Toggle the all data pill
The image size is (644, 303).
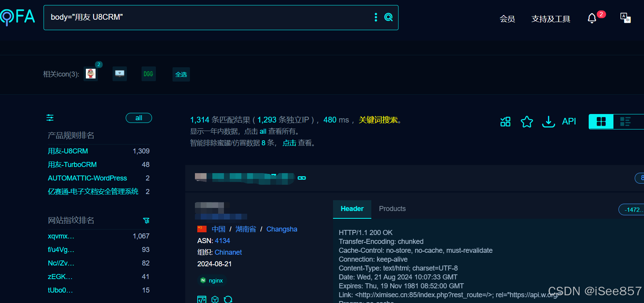pyautogui.click(x=139, y=118)
